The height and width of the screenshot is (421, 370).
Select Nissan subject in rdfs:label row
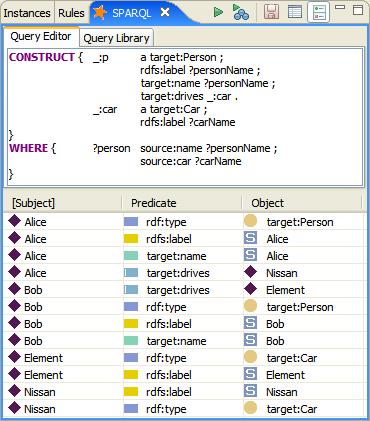point(40,392)
